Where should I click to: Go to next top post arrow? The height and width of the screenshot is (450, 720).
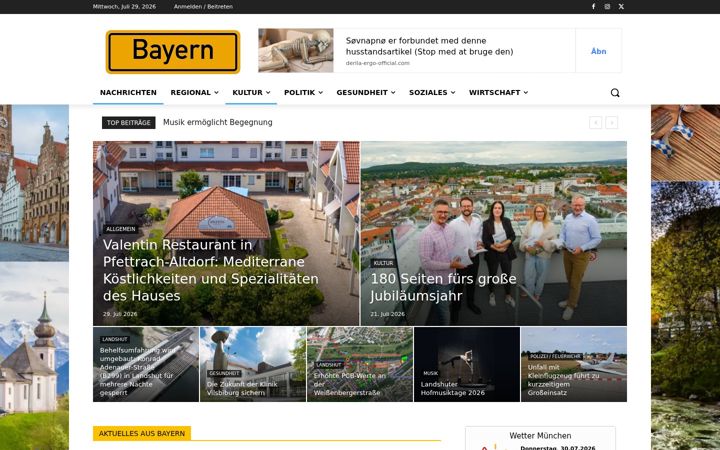pyautogui.click(x=611, y=123)
